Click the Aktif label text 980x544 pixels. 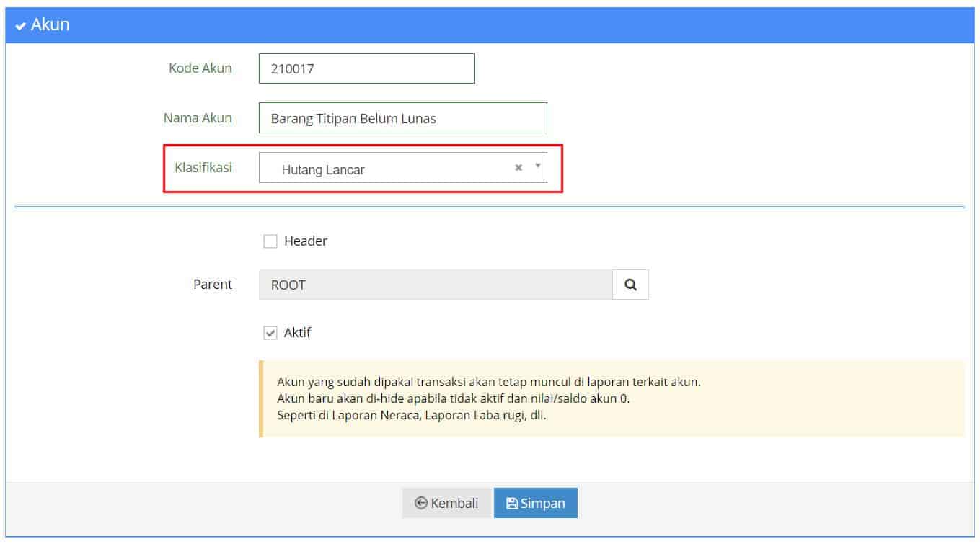pyautogui.click(x=297, y=333)
